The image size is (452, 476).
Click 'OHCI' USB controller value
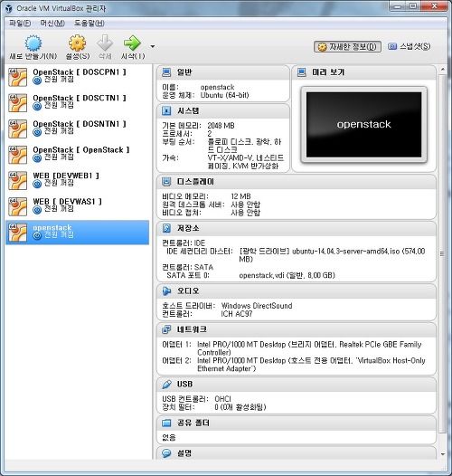tap(222, 398)
